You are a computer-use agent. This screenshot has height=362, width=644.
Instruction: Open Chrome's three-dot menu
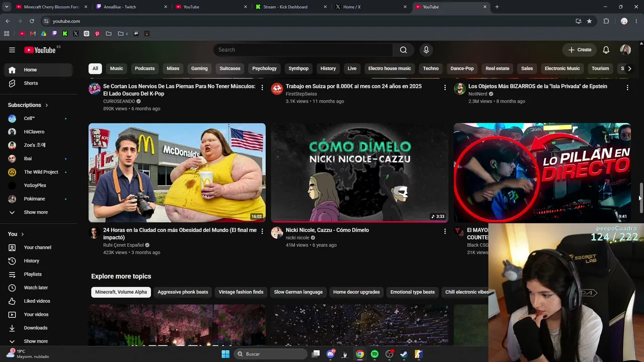[x=636, y=21]
